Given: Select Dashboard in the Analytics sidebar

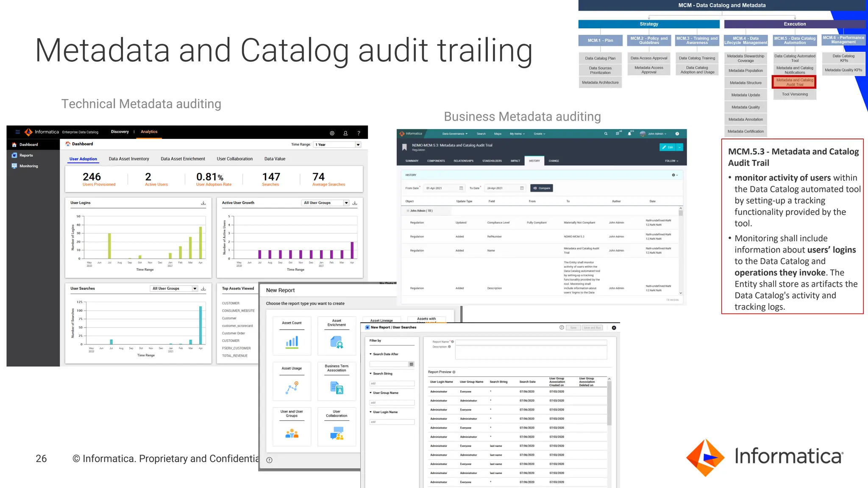Looking at the screenshot, I should (33, 144).
